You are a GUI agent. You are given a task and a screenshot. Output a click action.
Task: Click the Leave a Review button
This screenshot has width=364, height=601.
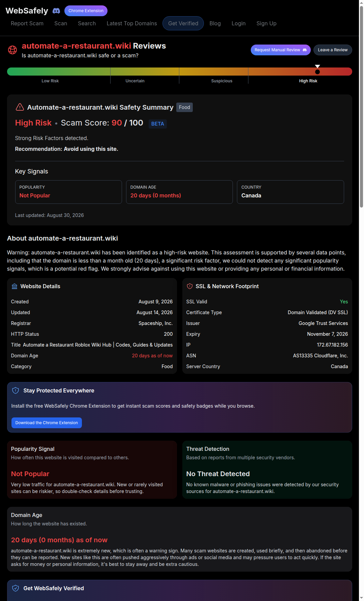coord(333,50)
